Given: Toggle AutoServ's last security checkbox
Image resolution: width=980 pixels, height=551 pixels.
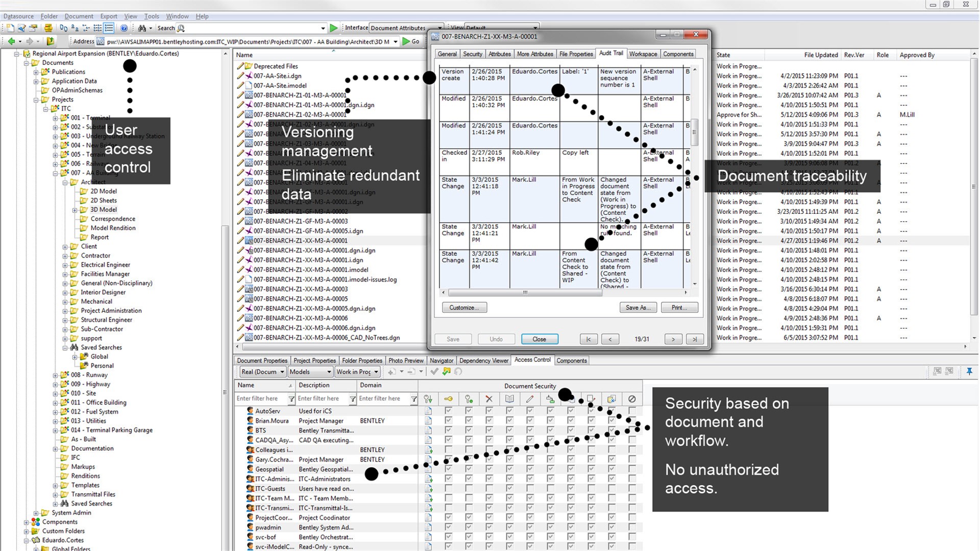Looking at the screenshot, I should (632, 411).
